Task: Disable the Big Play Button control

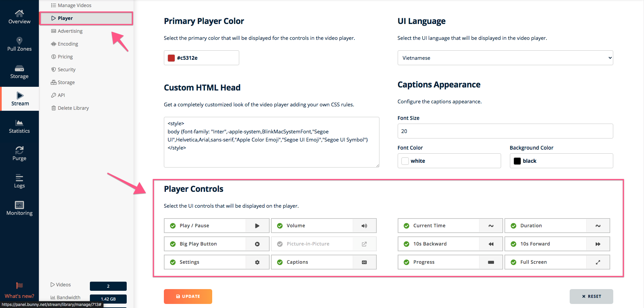Action: pos(173,244)
